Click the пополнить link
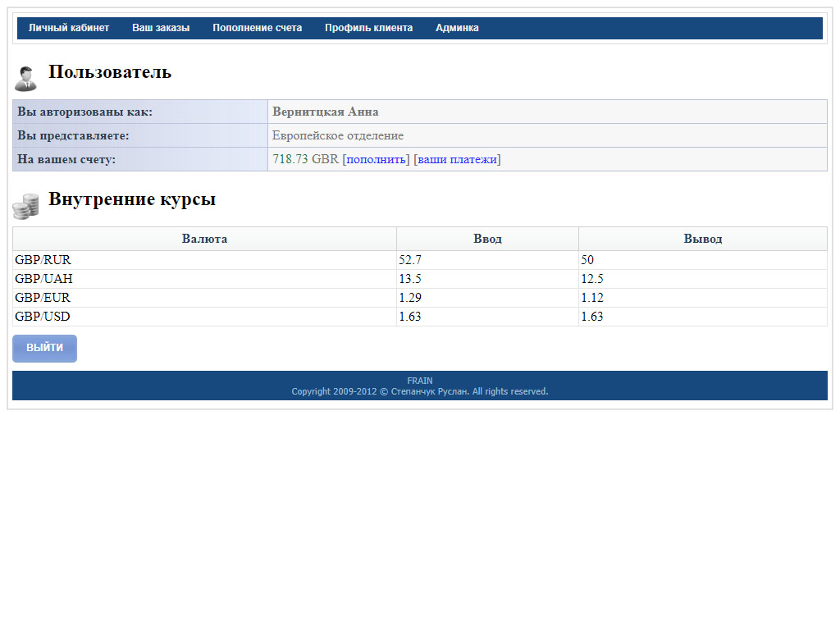840x630 pixels. (376, 159)
